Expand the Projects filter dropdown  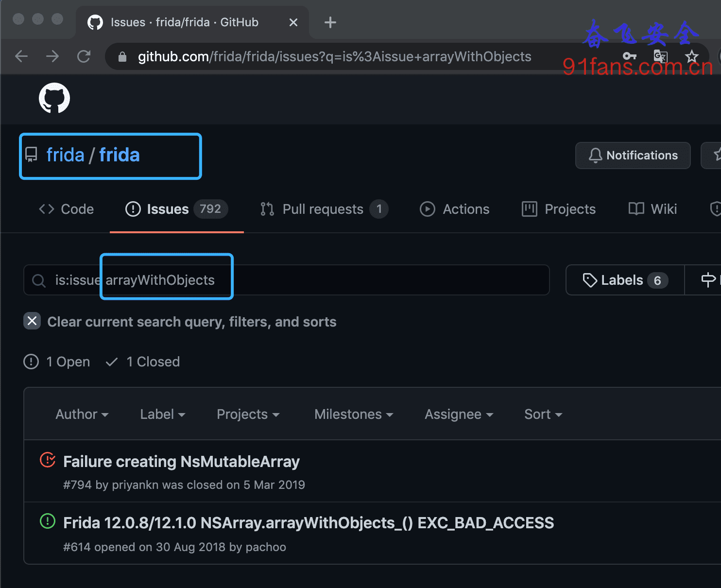pyautogui.click(x=248, y=414)
